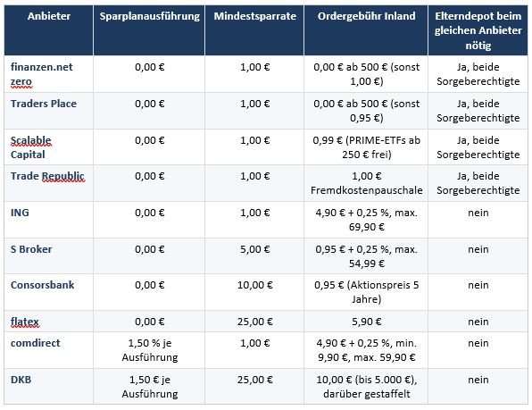Image resolution: width=532 pixels, height=410 pixels.
Task: Select the Ordergebühr Inland header
Action: click(366, 30)
